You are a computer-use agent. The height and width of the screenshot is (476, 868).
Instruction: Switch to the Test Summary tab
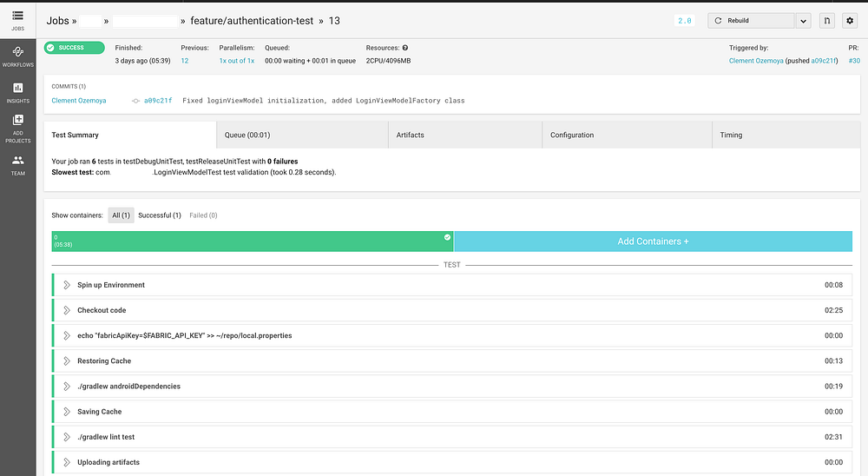coord(130,135)
